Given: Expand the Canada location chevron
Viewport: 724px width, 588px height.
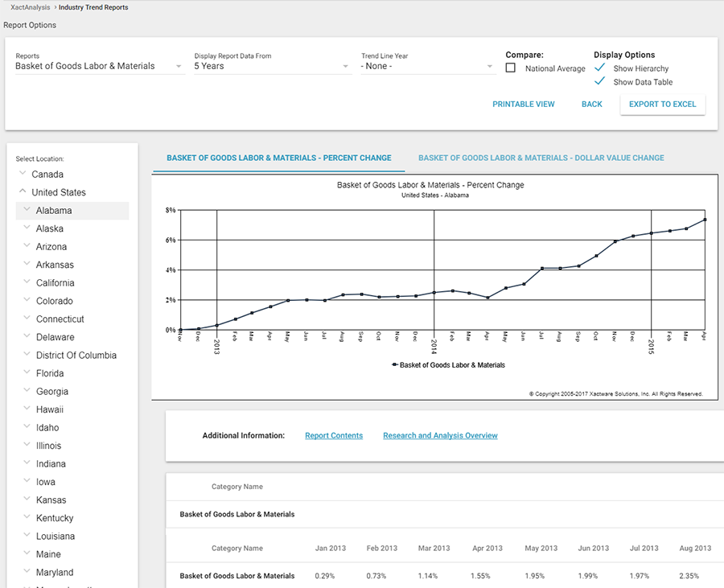Looking at the screenshot, I should click(22, 174).
